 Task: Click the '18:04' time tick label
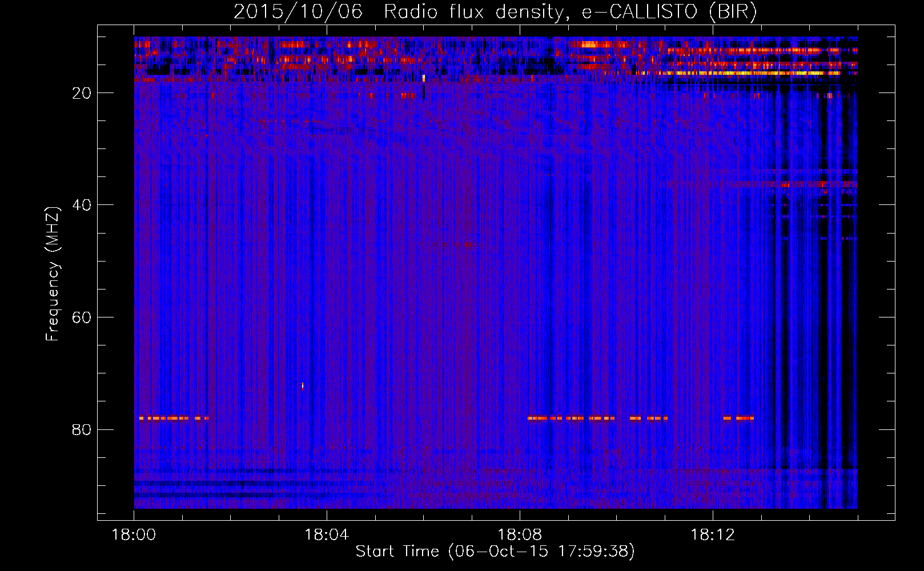[x=327, y=535]
